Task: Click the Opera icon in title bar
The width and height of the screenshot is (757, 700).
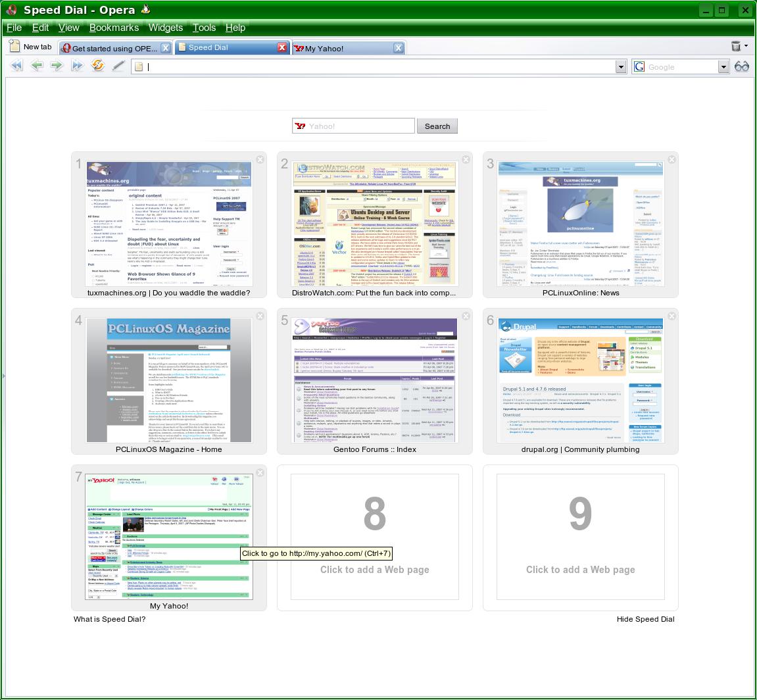Action: 12,10
